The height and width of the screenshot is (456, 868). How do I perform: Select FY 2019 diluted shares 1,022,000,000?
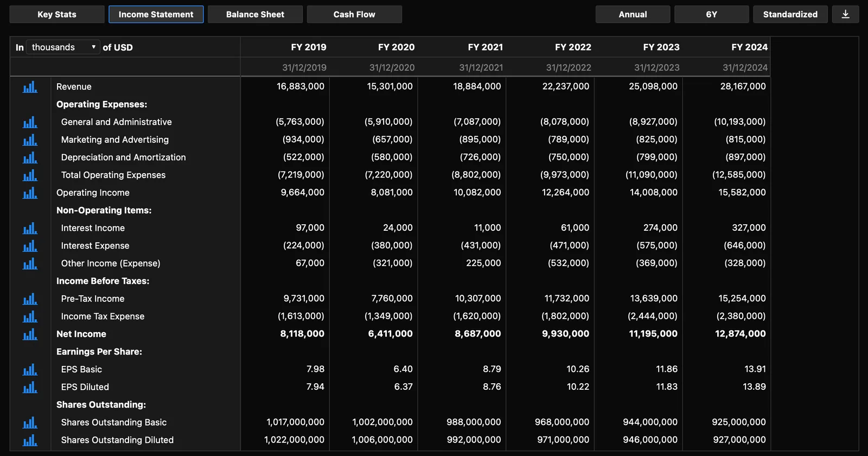point(295,439)
